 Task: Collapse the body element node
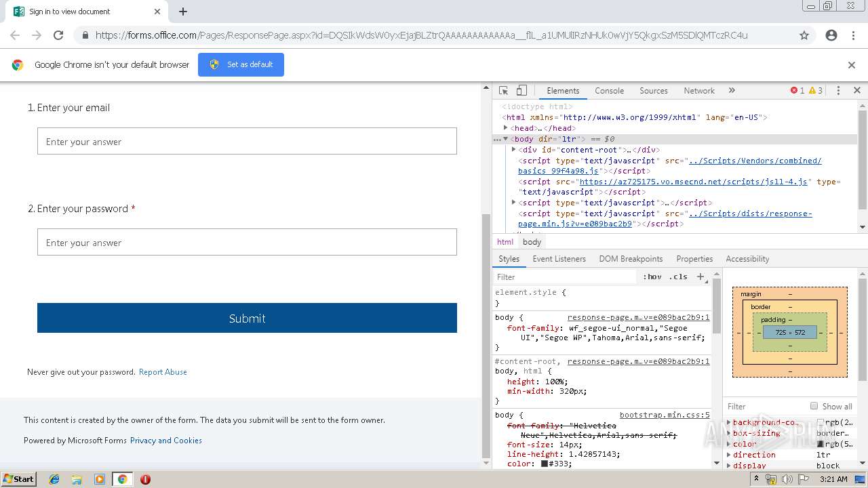point(506,139)
